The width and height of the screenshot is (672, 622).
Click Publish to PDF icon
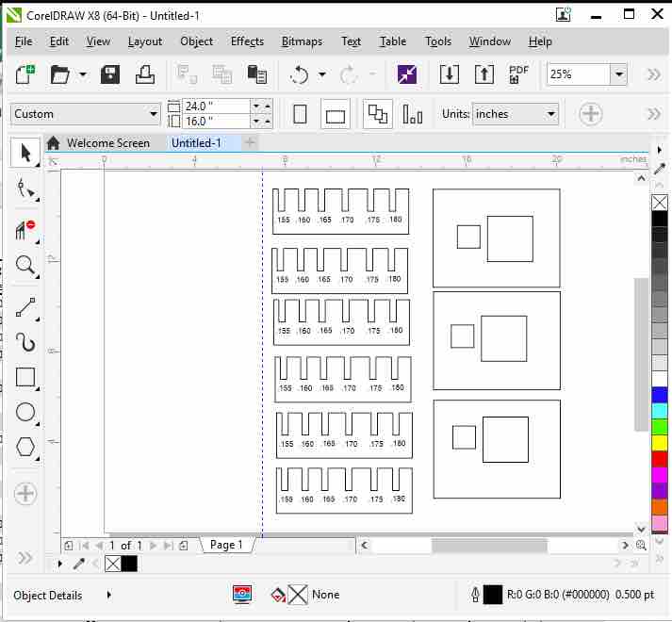tap(518, 74)
